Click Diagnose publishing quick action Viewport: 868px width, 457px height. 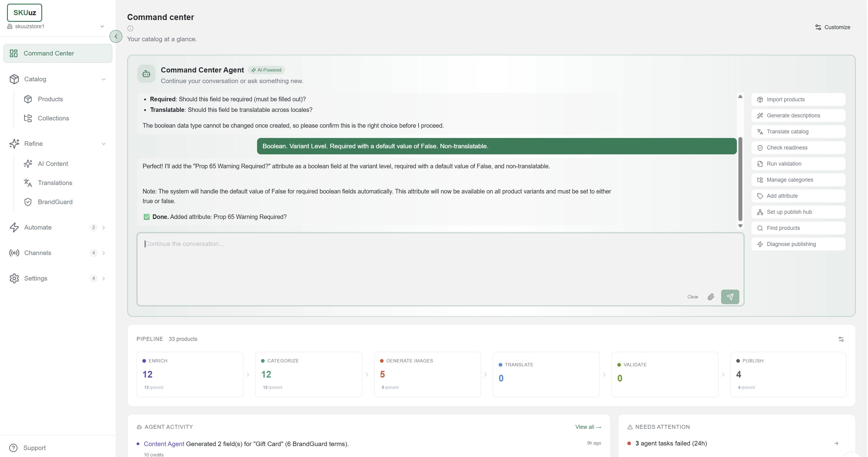(x=798, y=244)
